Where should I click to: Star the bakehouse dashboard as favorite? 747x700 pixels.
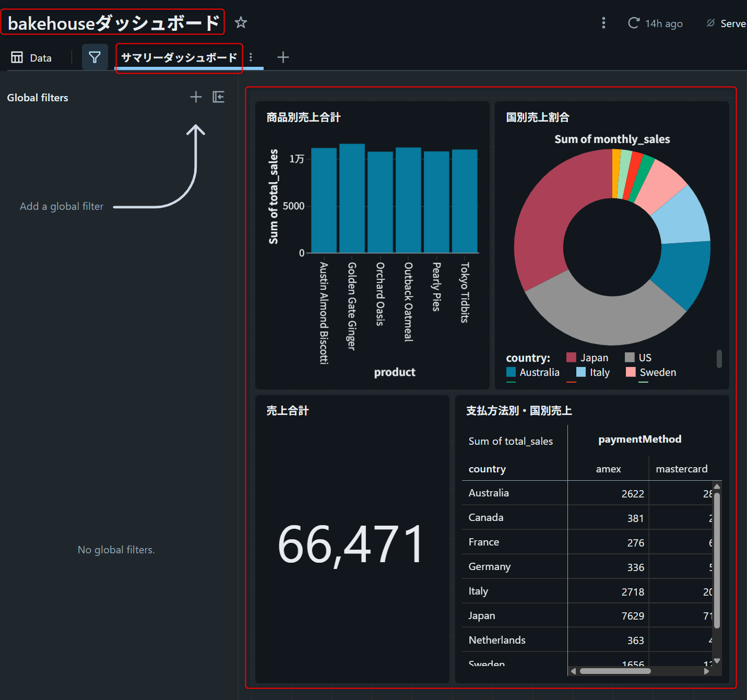tap(241, 22)
